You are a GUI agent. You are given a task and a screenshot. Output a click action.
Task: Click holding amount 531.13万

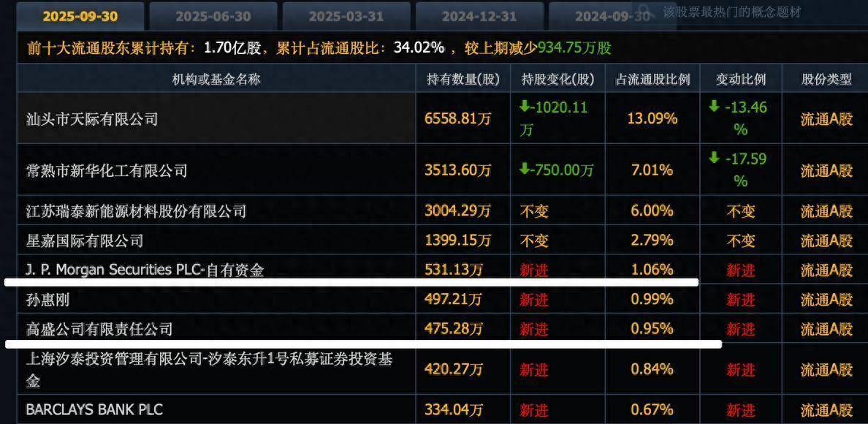pyautogui.click(x=454, y=270)
